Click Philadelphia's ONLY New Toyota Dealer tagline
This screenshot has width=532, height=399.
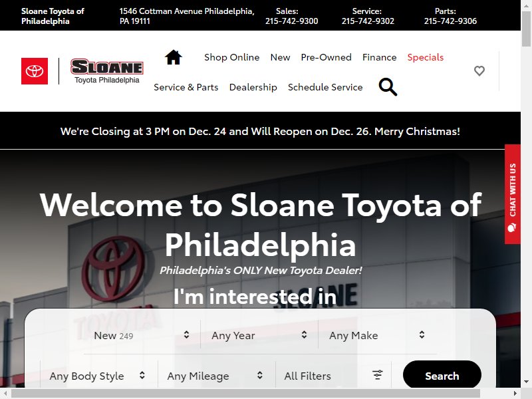pyautogui.click(x=261, y=270)
